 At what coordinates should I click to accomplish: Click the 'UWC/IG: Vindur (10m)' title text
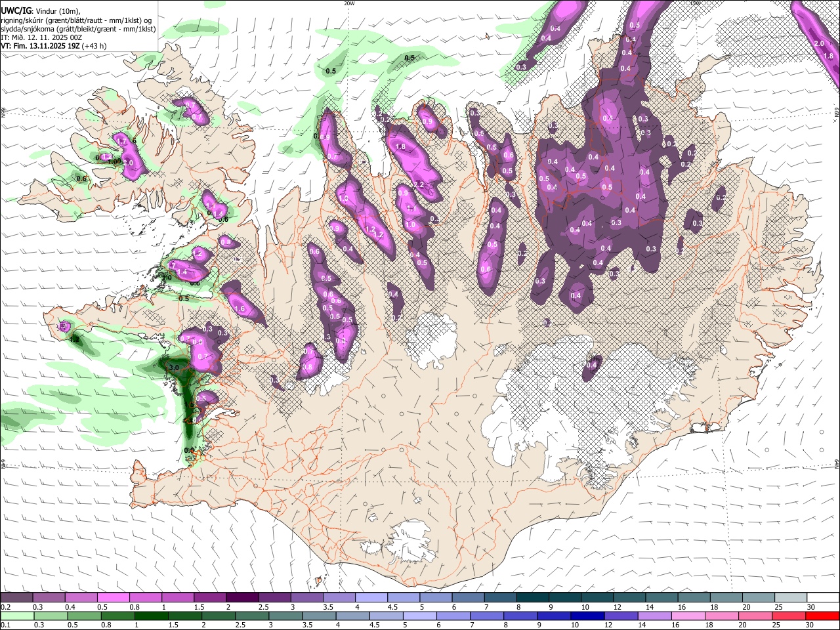41,10
